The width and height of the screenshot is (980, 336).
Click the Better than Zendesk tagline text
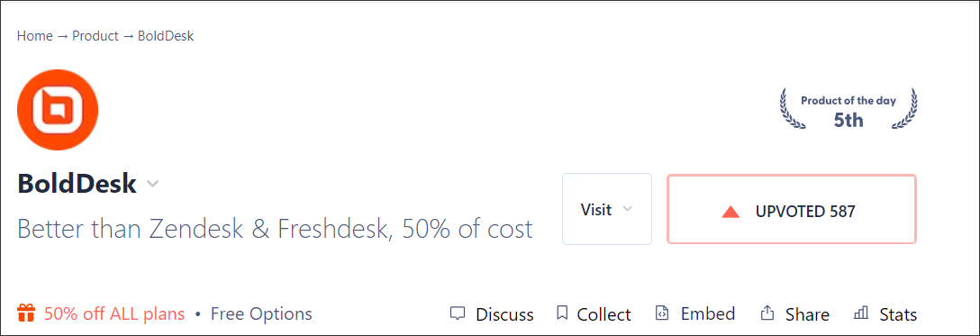[x=275, y=229]
